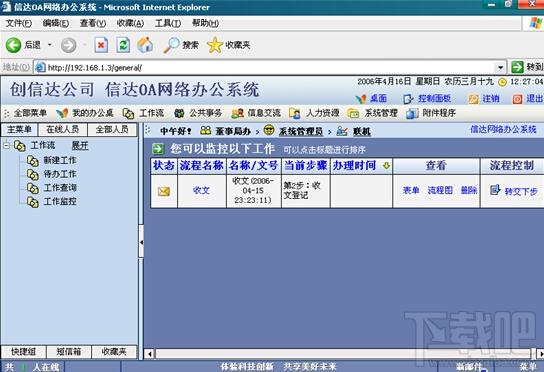The width and height of the screenshot is (544, 372).
Task: Switch to 短信箱 bottom tab
Action: pos(69,352)
